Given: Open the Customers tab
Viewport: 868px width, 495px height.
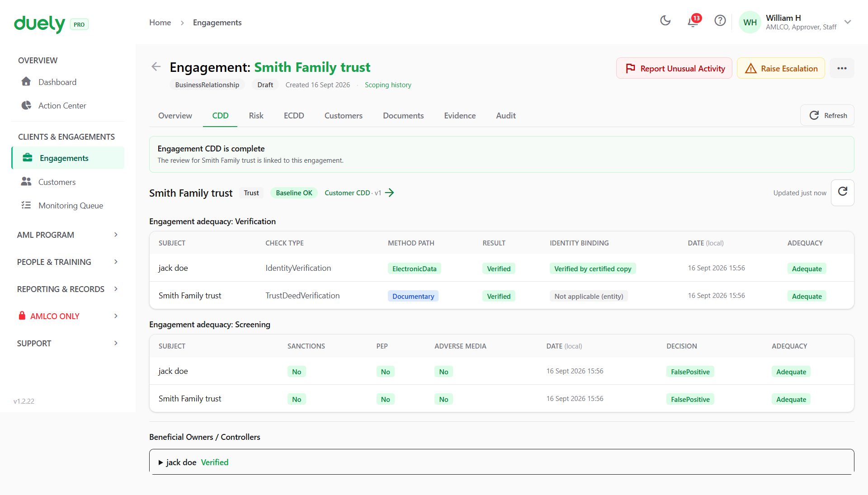Looking at the screenshot, I should pyautogui.click(x=344, y=116).
